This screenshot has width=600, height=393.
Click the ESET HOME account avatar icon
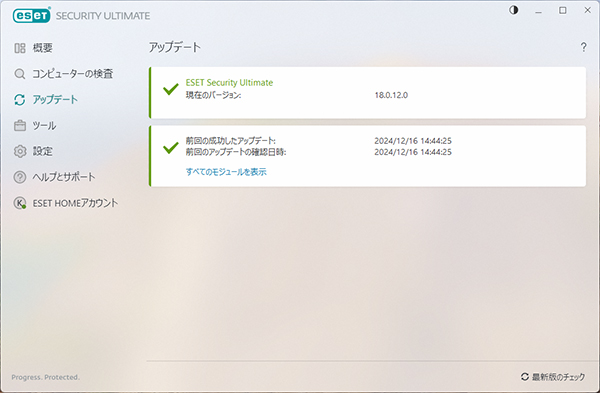coord(20,203)
